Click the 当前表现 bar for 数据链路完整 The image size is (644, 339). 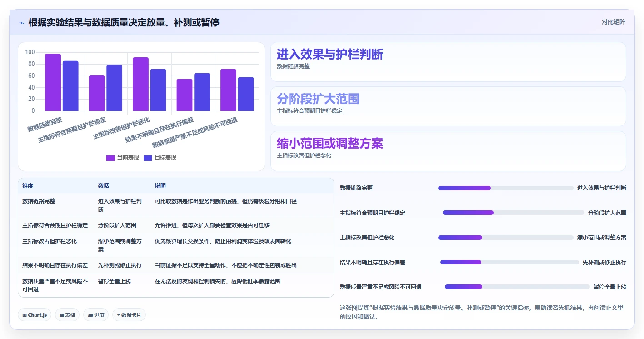53,82
